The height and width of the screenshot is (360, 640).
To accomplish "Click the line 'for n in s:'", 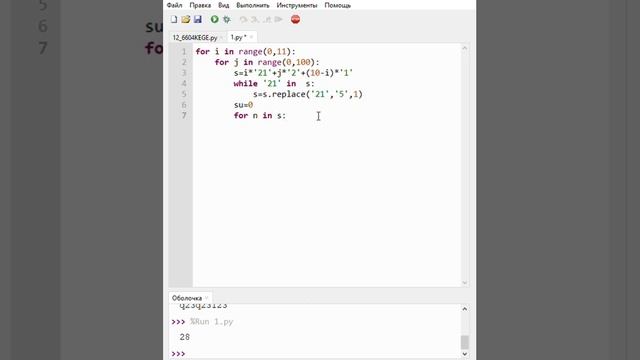I will click(x=260, y=116).
